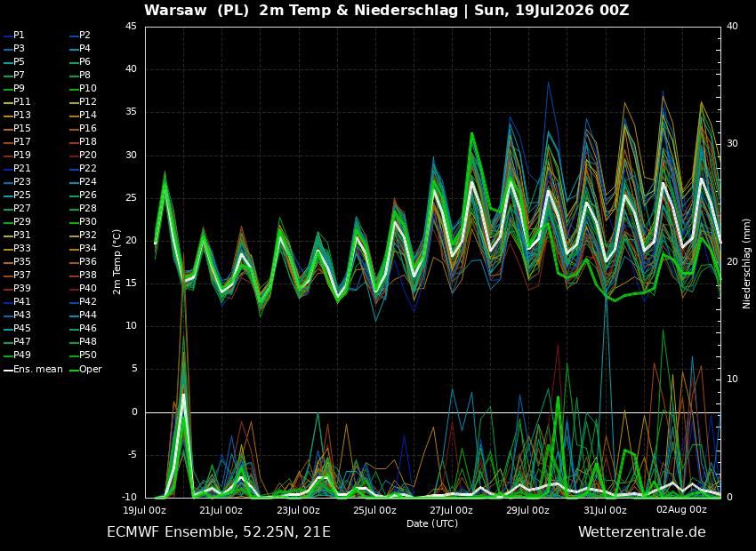Click the "P28" legend label
The width and height of the screenshot is (756, 551).
(88, 208)
